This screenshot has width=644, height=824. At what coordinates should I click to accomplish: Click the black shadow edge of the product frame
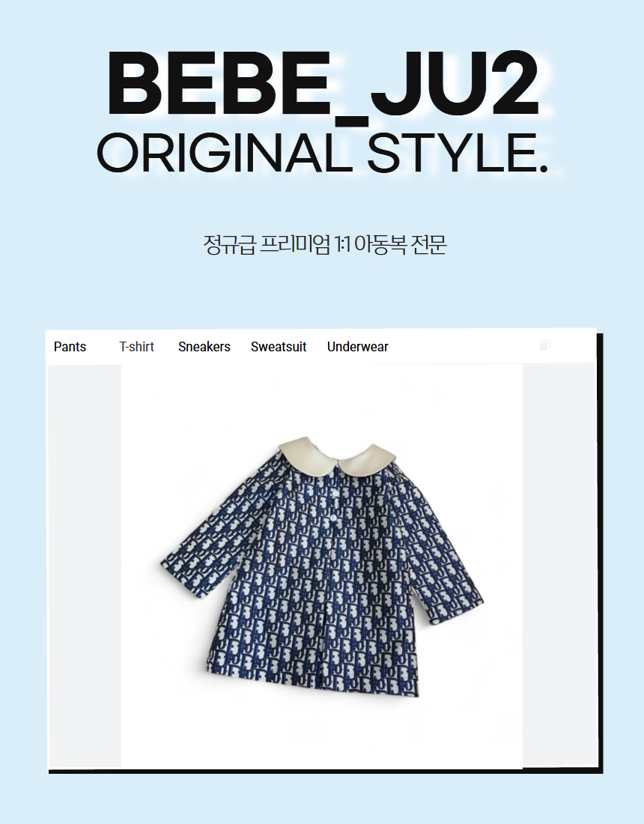pyautogui.click(x=600, y=552)
